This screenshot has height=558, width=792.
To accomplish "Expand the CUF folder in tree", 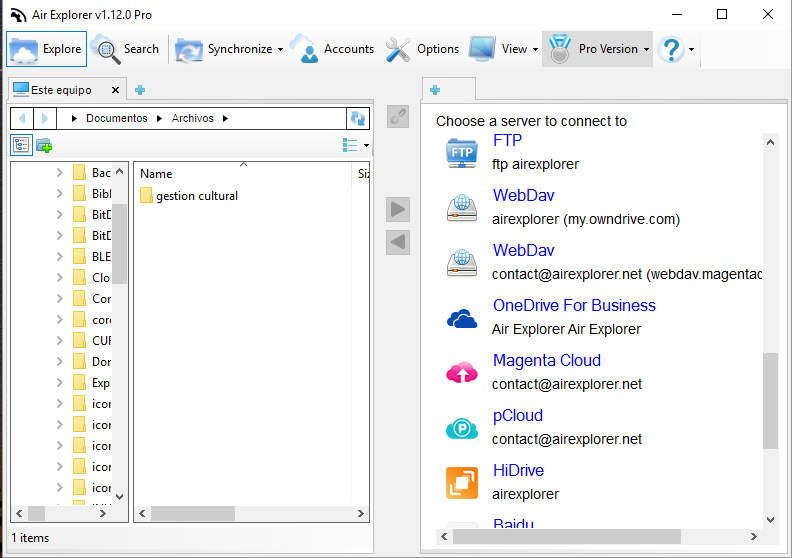I will (60, 341).
